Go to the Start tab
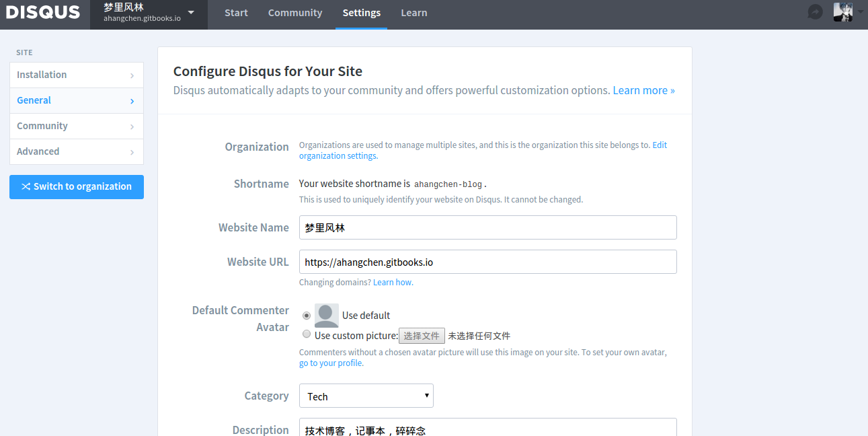Screen dimensions: 868x436 pyautogui.click(x=236, y=13)
